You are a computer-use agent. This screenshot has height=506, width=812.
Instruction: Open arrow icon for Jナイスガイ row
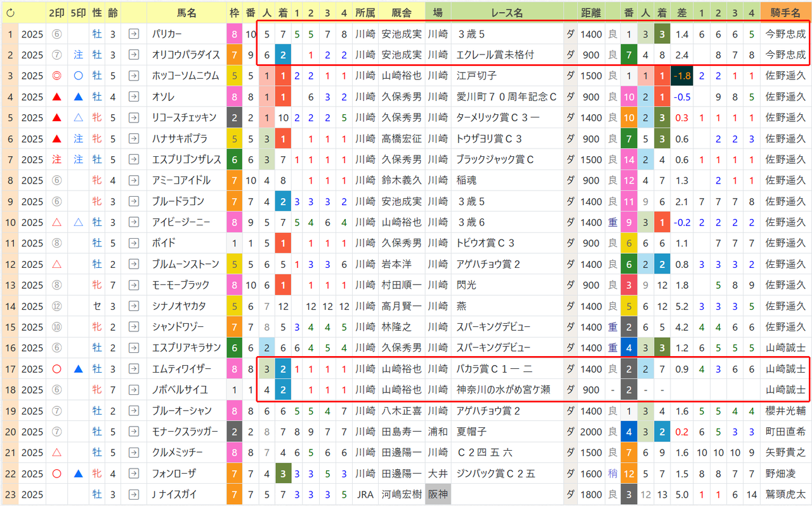coord(134,495)
